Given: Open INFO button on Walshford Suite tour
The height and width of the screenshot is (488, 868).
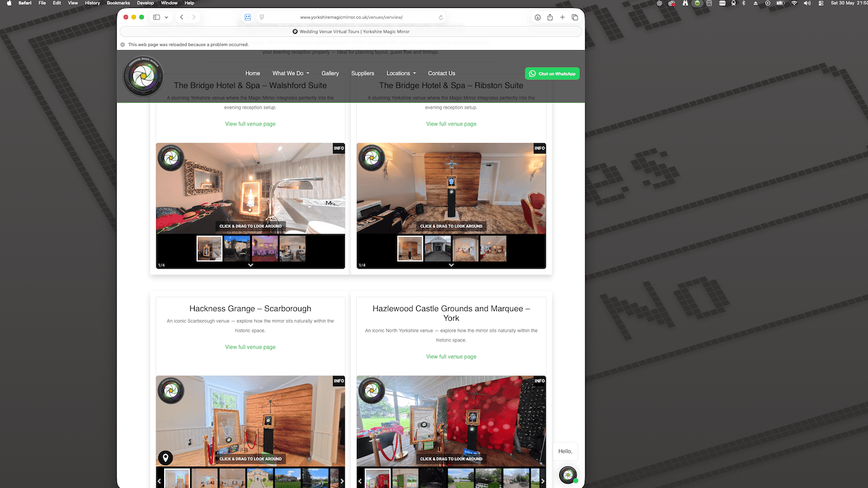Looking at the screenshot, I should pyautogui.click(x=339, y=148).
